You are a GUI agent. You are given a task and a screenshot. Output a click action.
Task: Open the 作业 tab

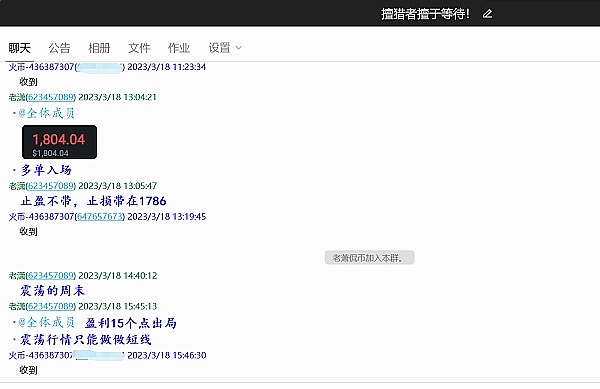(179, 48)
